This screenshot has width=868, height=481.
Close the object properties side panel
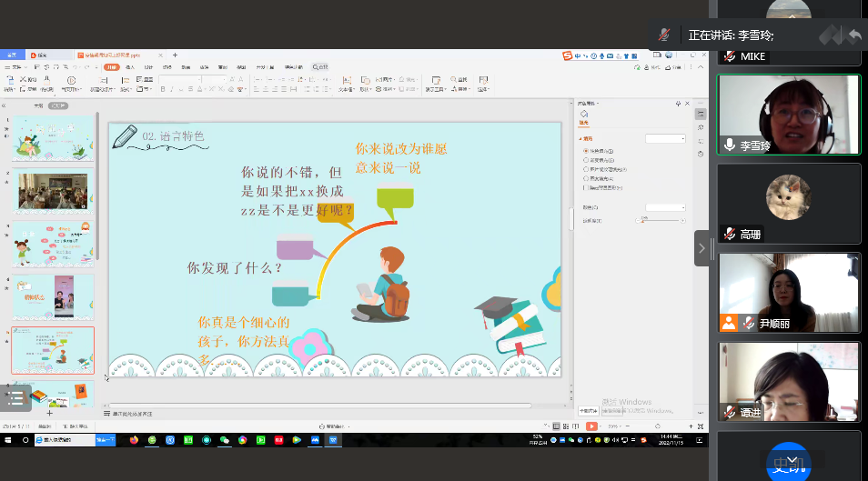(x=688, y=104)
